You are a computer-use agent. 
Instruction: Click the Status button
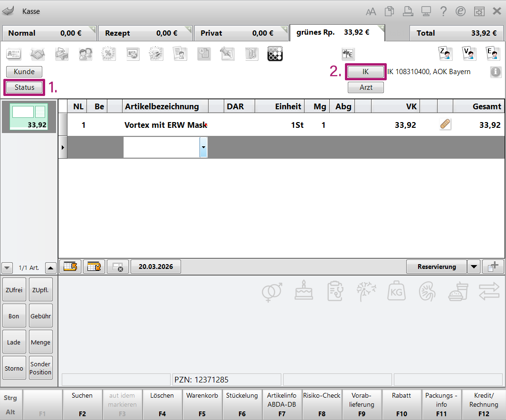24,87
